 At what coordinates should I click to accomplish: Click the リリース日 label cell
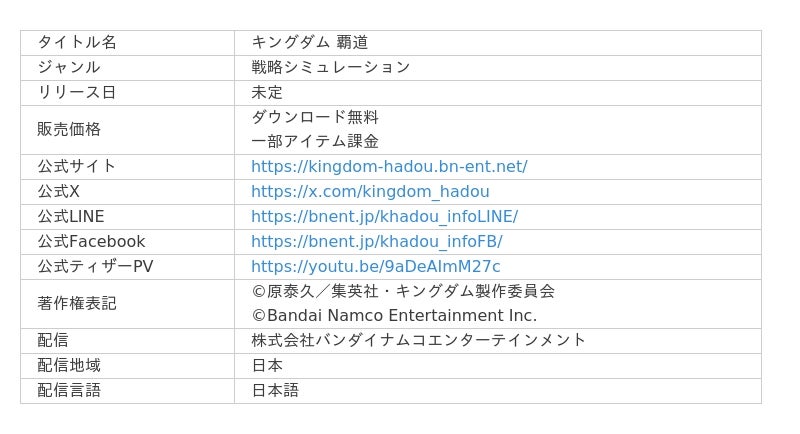(77, 93)
